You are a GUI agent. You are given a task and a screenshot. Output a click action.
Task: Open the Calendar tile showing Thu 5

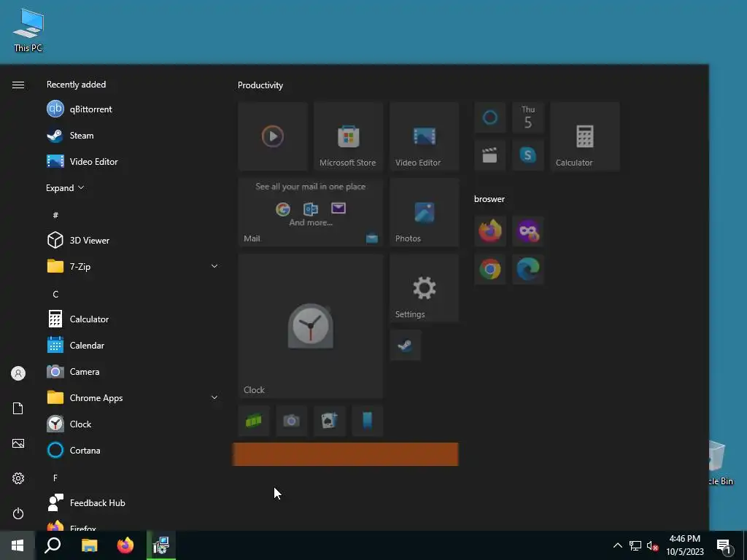click(x=528, y=117)
